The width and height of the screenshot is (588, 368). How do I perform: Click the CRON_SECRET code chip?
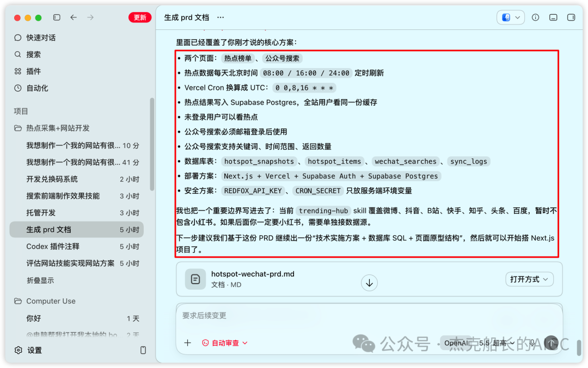point(317,191)
